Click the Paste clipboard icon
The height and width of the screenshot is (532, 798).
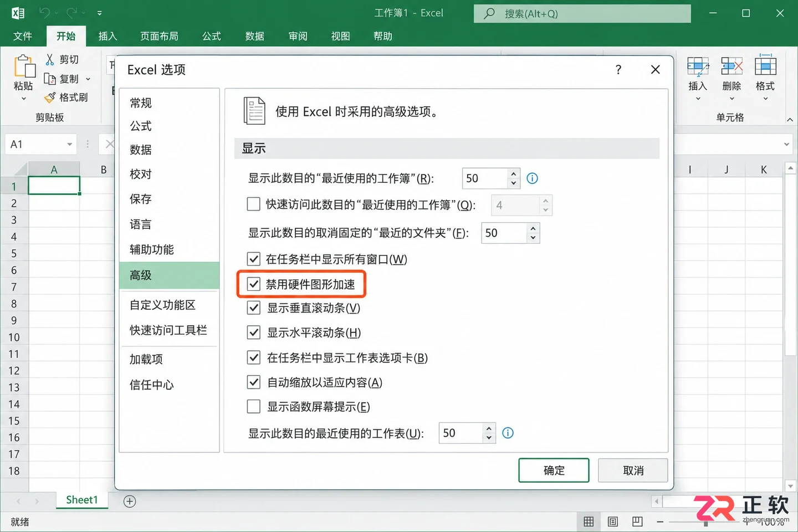click(x=24, y=66)
